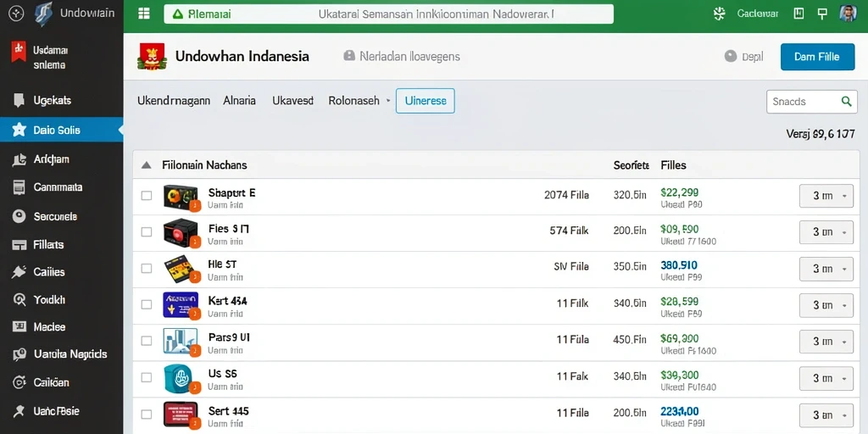The width and height of the screenshot is (868, 434).
Task: Open the 3 m dropdown for Us S6
Action: coord(826,379)
